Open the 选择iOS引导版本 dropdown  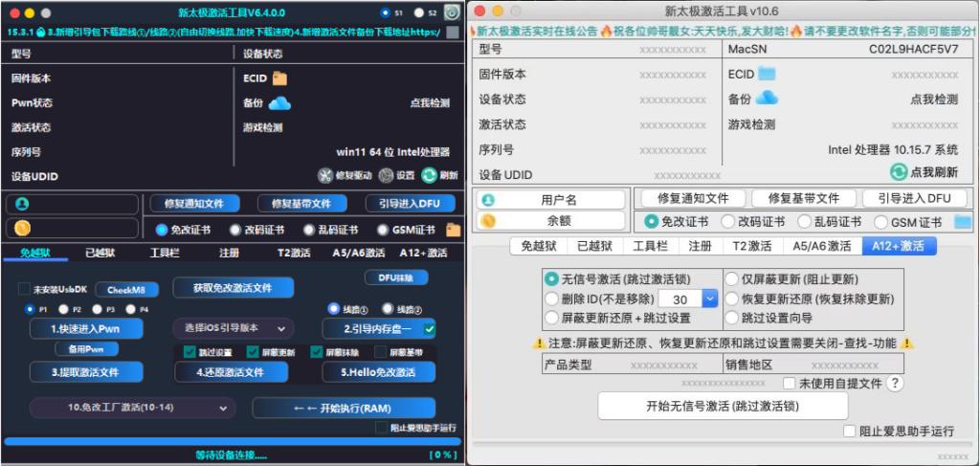coord(234,328)
